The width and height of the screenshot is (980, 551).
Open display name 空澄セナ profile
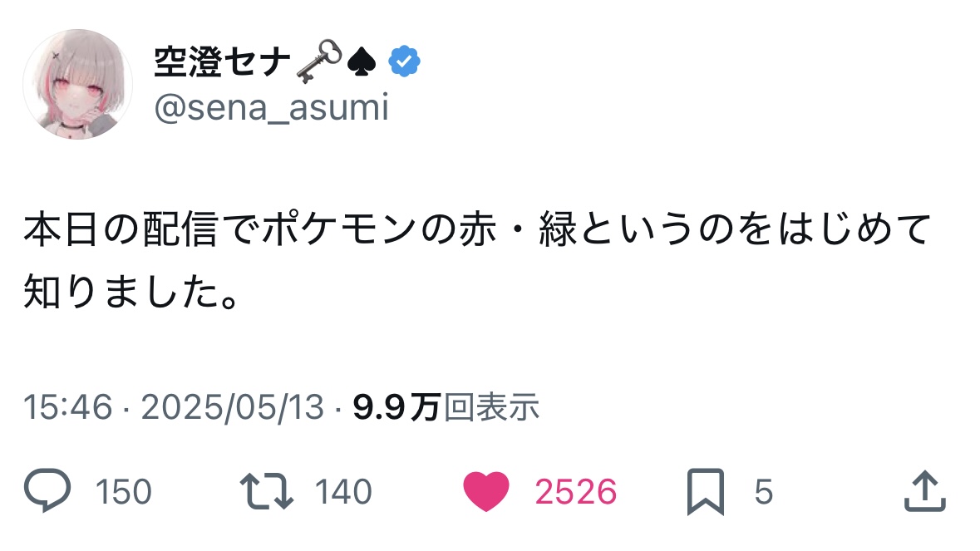[x=222, y=62]
